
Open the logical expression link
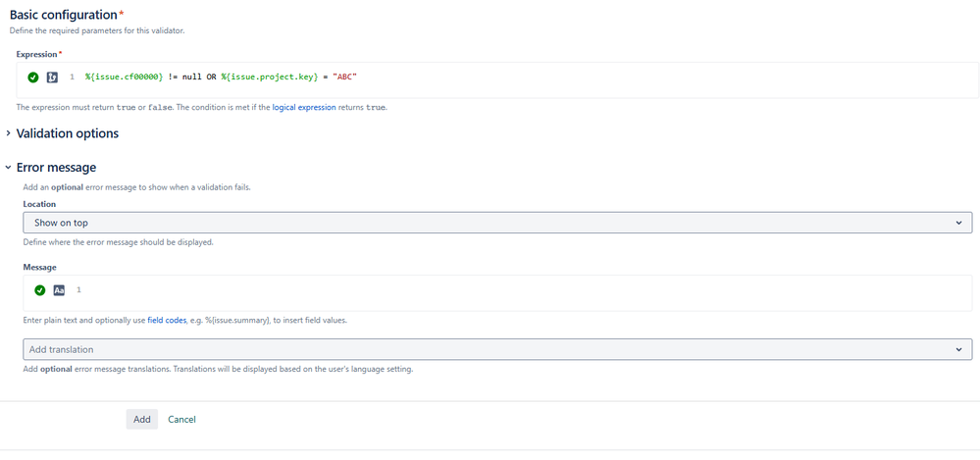[304, 108]
